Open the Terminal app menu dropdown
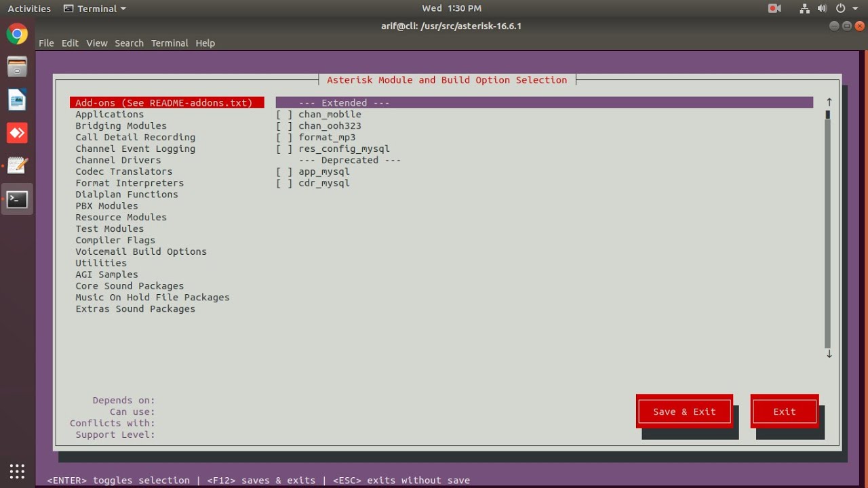Viewport: 868px width, 488px height. (95, 9)
